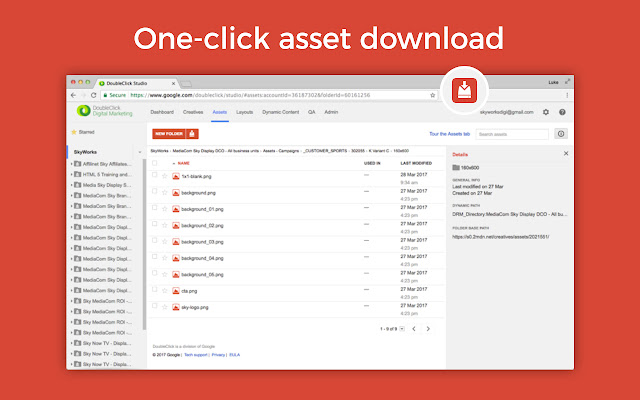Click the Starred star icon in sidebar
The width and height of the screenshot is (640, 400).
(x=74, y=132)
